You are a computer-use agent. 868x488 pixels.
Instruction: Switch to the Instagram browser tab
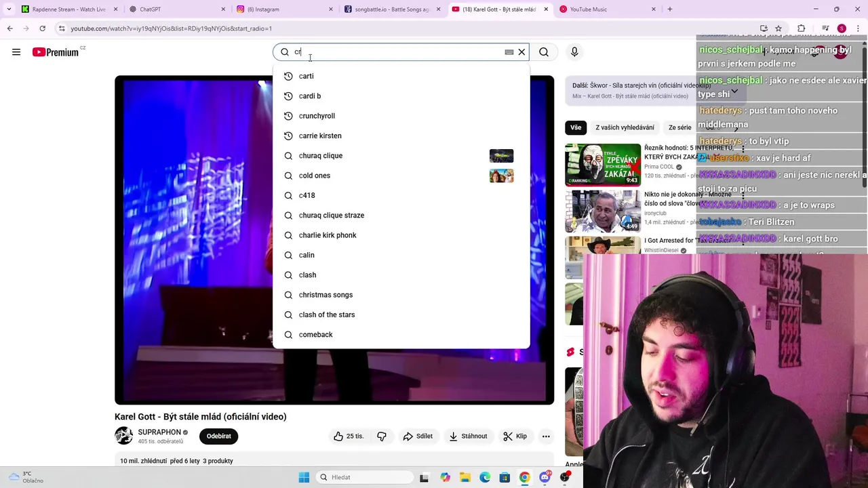pos(285,9)
